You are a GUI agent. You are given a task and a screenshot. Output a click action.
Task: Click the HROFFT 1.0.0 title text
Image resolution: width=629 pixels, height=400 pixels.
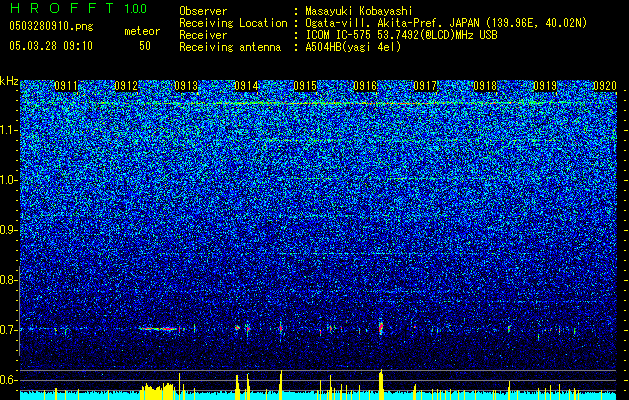(x=79, y=8)
